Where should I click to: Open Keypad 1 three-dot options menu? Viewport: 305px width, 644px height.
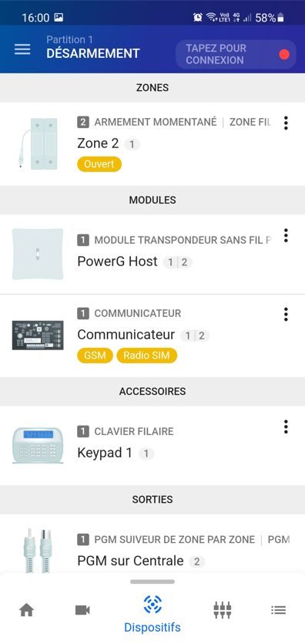coord(286,427)
